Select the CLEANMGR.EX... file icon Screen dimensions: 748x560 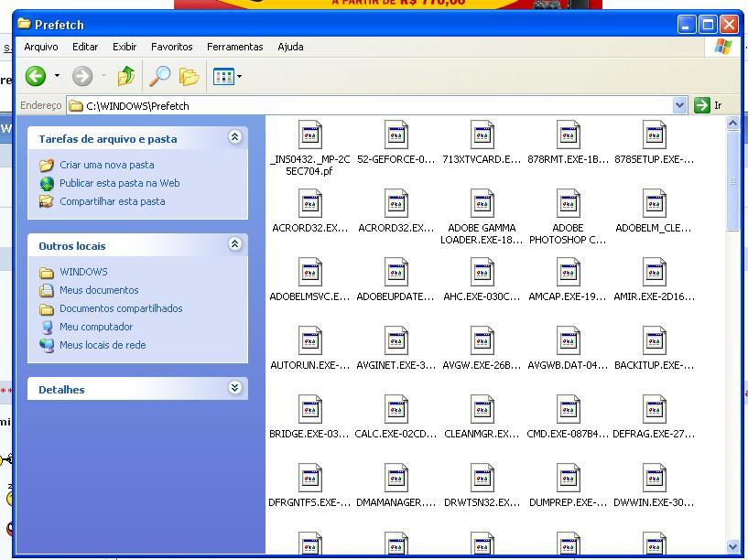(482, 409)
